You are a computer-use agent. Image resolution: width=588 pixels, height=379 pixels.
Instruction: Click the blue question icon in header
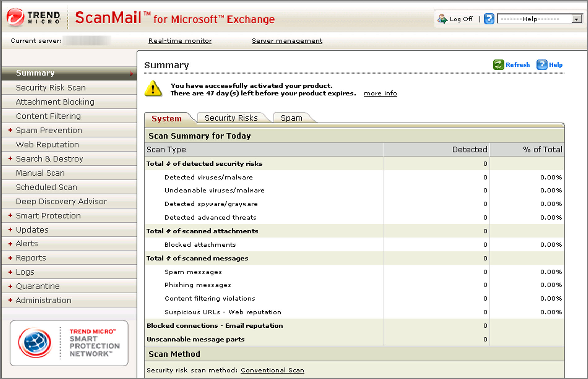click(489, 19)
